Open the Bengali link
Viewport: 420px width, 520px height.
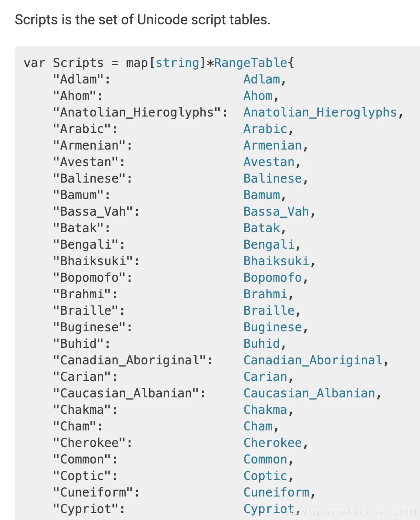[269, 245]
